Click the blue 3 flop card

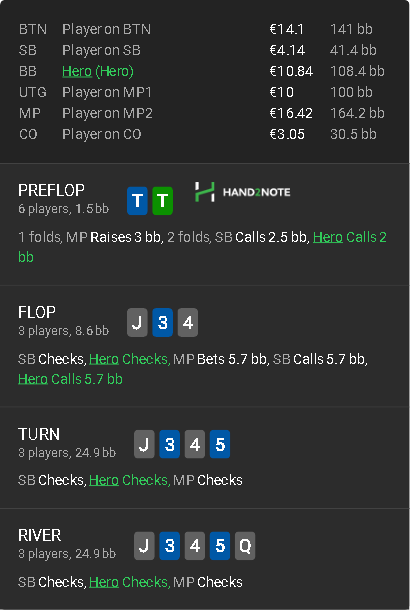(163, 323)
